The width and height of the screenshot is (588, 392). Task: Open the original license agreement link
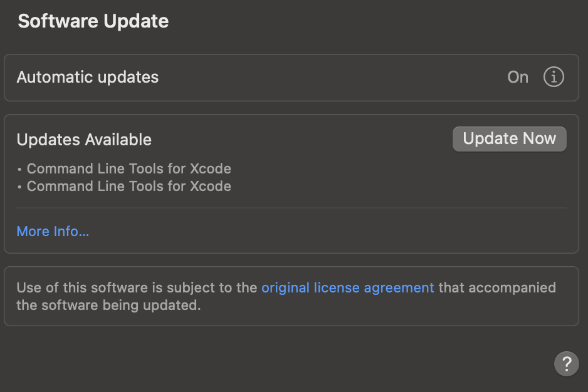[x=347, y=287]
